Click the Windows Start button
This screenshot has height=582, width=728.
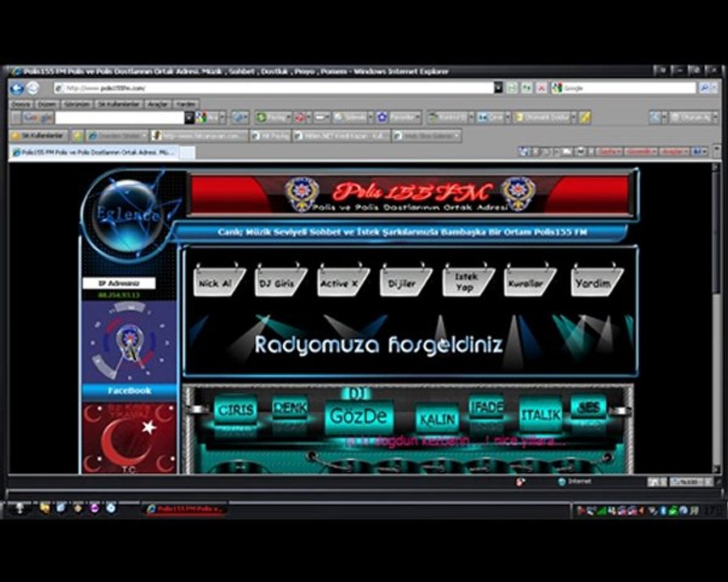pos(19,508)
